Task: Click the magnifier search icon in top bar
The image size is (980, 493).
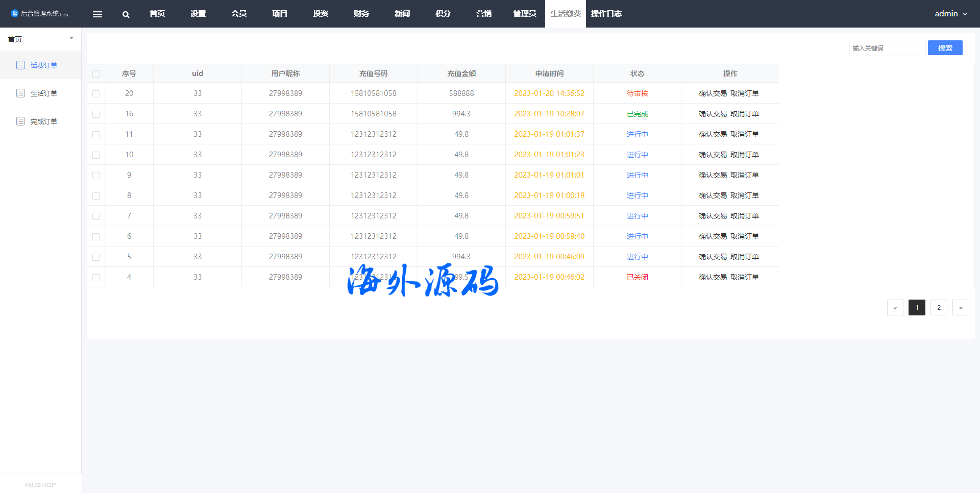Action: coord(126,14)
